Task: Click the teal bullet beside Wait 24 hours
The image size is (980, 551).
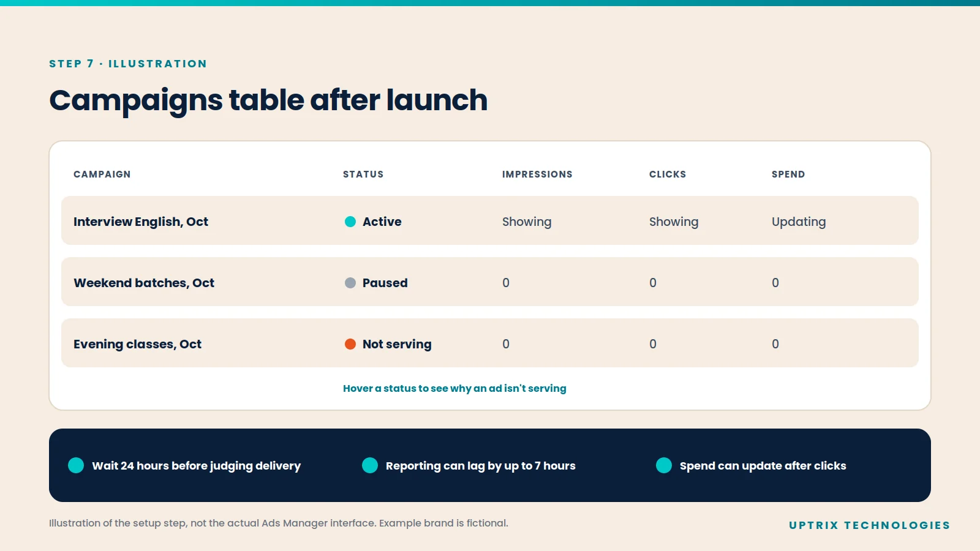Action: click(76, 465)
